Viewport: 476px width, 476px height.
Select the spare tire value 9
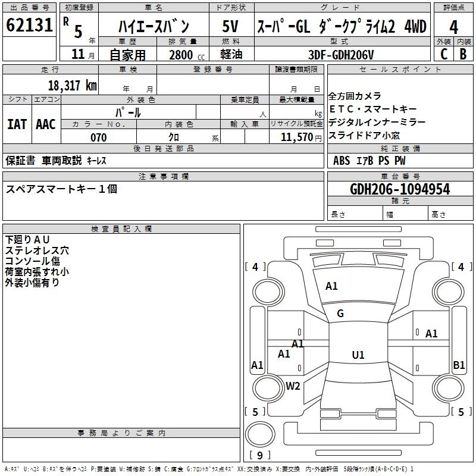tap(260, 456)
